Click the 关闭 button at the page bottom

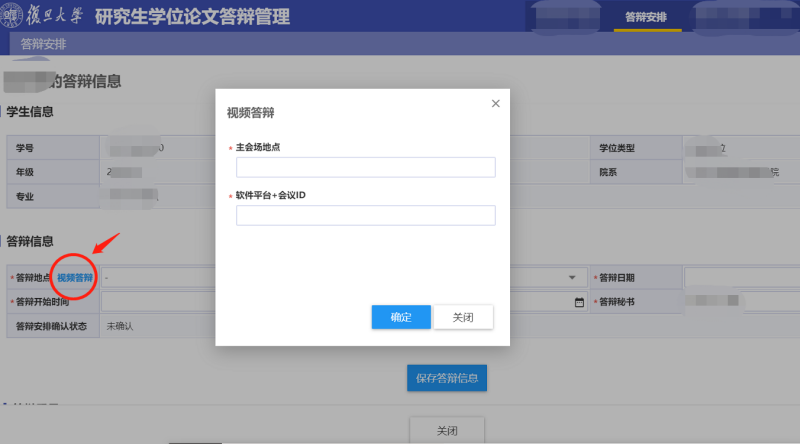447,430
